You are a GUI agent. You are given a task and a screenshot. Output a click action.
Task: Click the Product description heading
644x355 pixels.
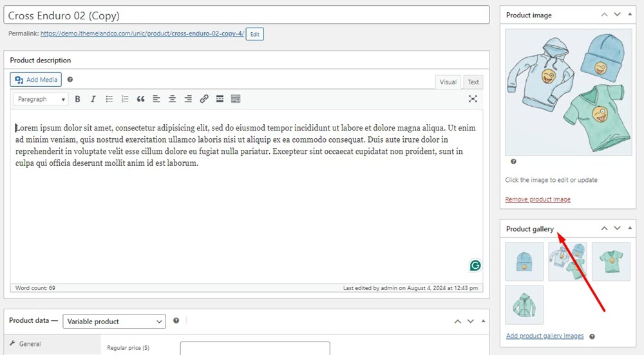coord(40,60)
